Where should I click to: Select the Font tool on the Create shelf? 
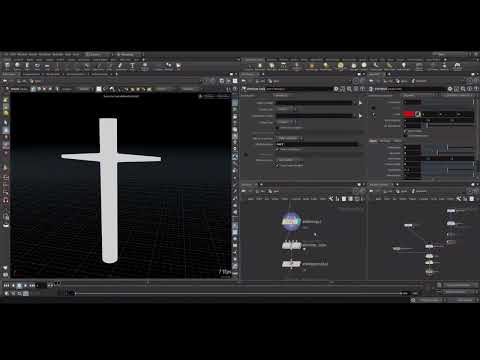pos(132,66)
